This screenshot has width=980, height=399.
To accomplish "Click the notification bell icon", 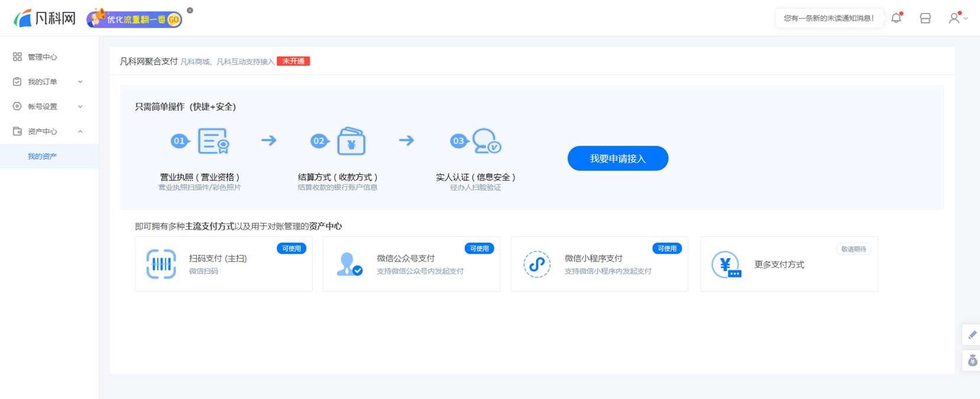I will (896, 18).
